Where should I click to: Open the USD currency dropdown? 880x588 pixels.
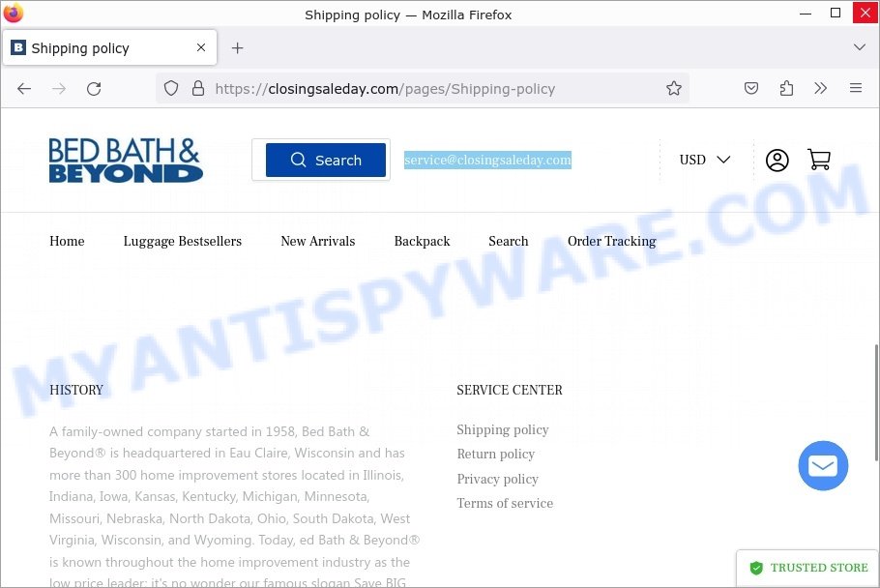(x=705, y=160)
